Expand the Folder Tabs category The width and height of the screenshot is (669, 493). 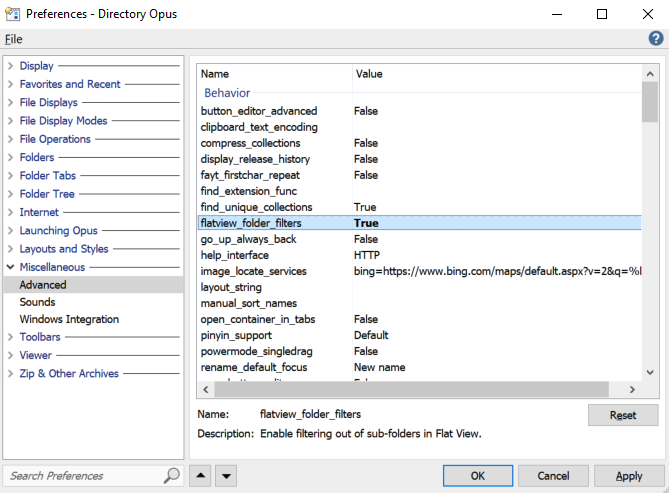(10, 175)
